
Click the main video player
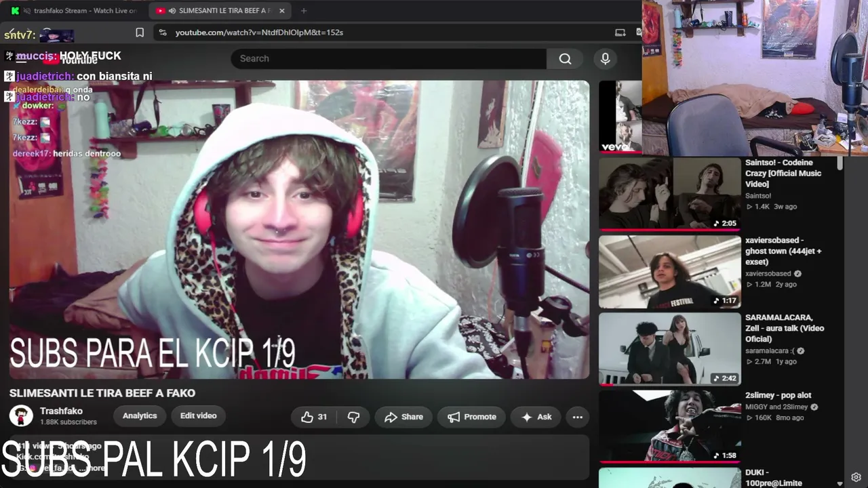[x=299, y=230]
